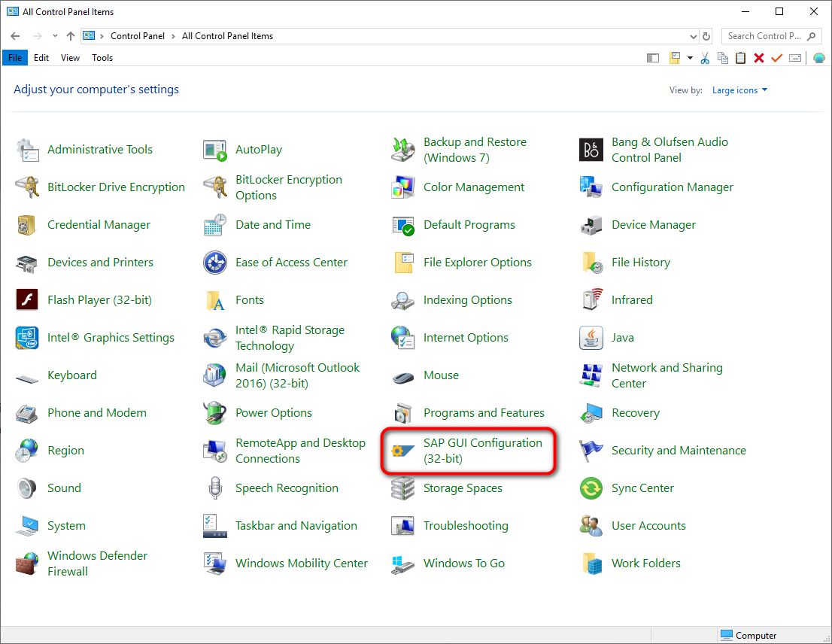Launch the AutoPlay settings

(242, 150)
